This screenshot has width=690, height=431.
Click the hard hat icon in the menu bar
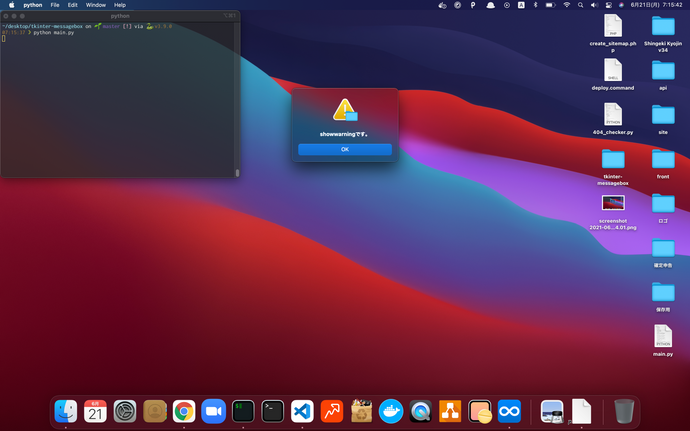click(490, 5)
